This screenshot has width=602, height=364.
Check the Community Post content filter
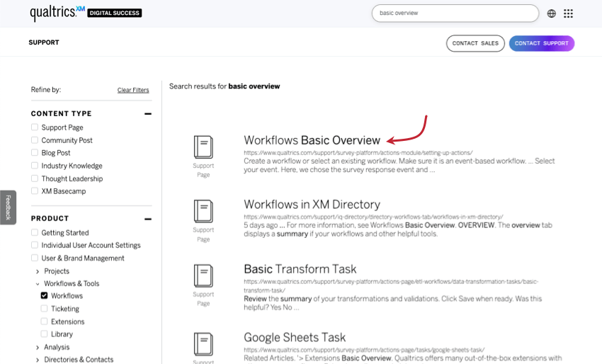point(35,140)
